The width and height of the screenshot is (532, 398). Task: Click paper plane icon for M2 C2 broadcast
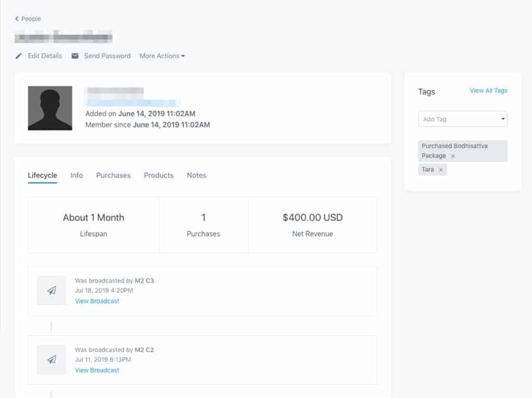51,360
